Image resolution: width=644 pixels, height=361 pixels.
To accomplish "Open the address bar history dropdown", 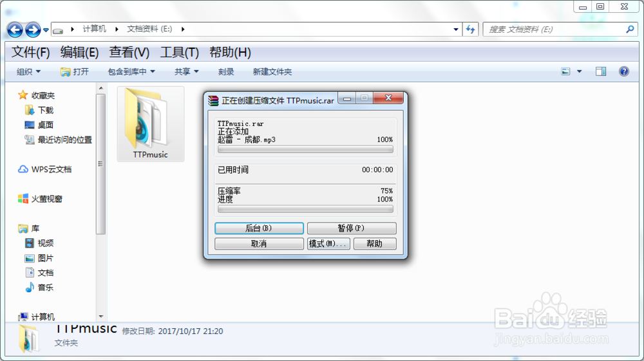I will coord(455,30).
